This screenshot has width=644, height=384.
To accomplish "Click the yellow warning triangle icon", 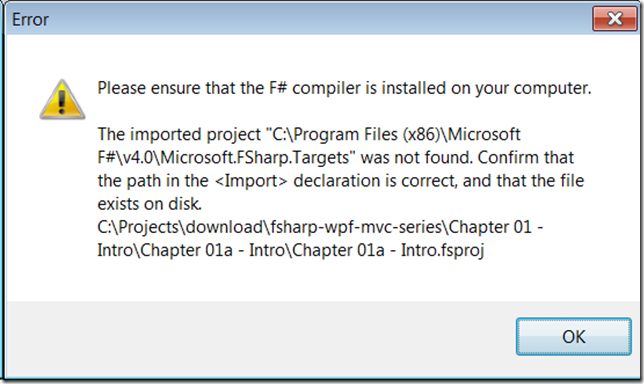I will 62,100.
